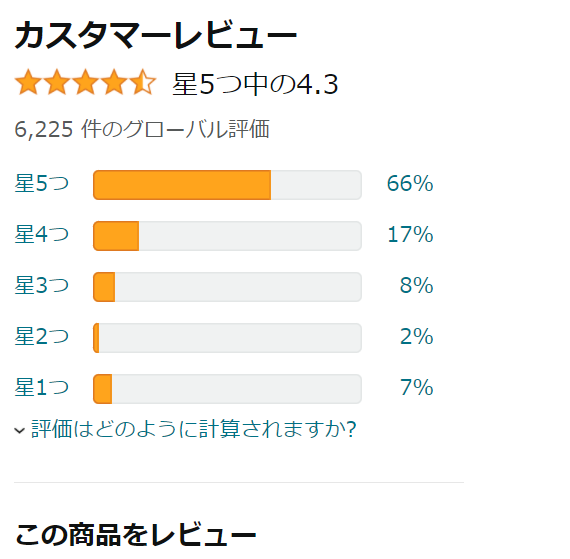Select the 星2つ rating label
The image size is (570, 559).
click(42, 337)
